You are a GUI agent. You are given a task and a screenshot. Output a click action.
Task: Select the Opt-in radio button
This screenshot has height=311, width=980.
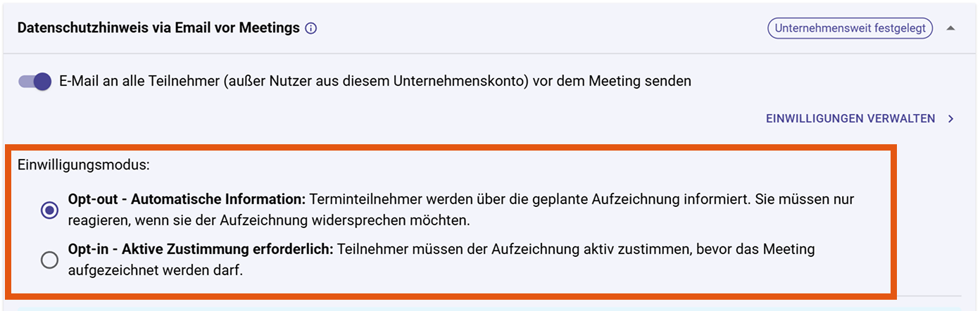click(49, 260)
